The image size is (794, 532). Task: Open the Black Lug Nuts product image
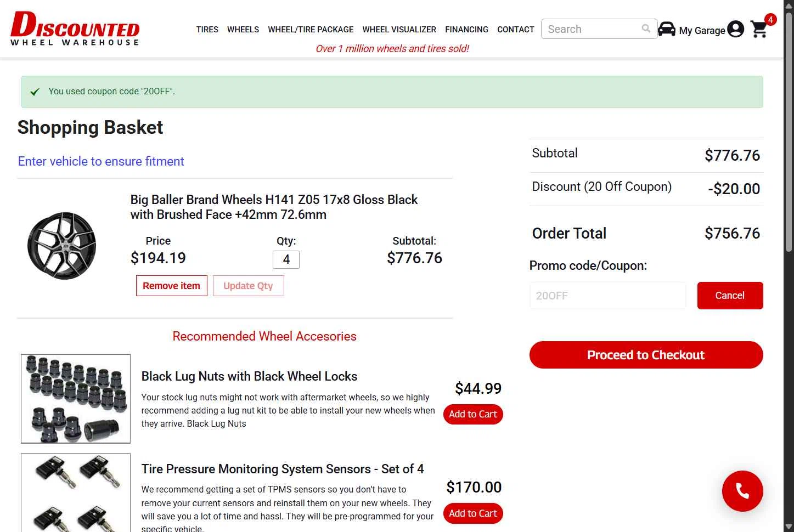point(76,399)
